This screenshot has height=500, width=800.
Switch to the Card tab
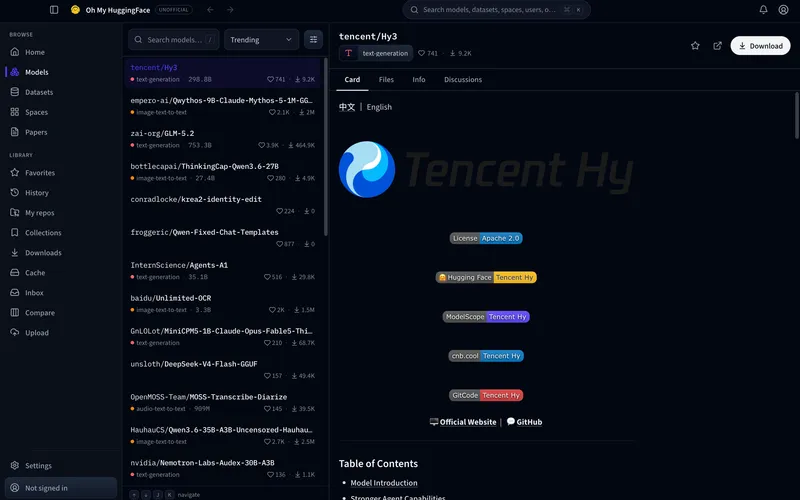(x=352, y=80)
